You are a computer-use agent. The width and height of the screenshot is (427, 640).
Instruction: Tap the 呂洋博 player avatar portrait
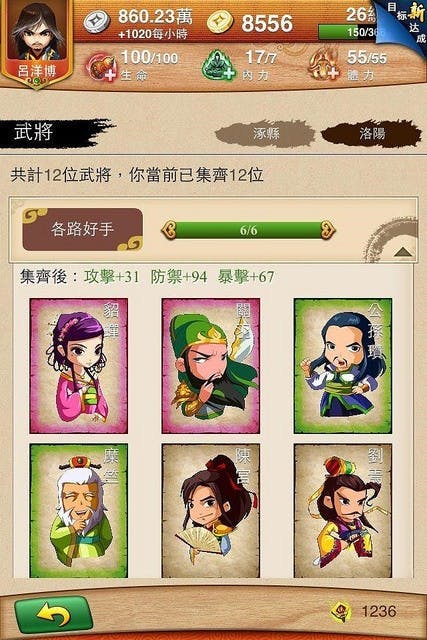click(x=37, y=41)
